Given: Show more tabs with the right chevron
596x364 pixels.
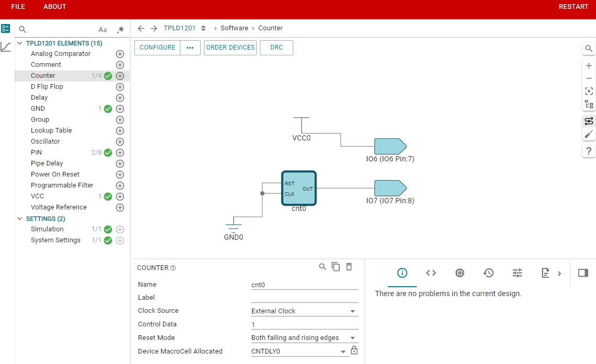Looking at the screenshot, I should 559,273.
